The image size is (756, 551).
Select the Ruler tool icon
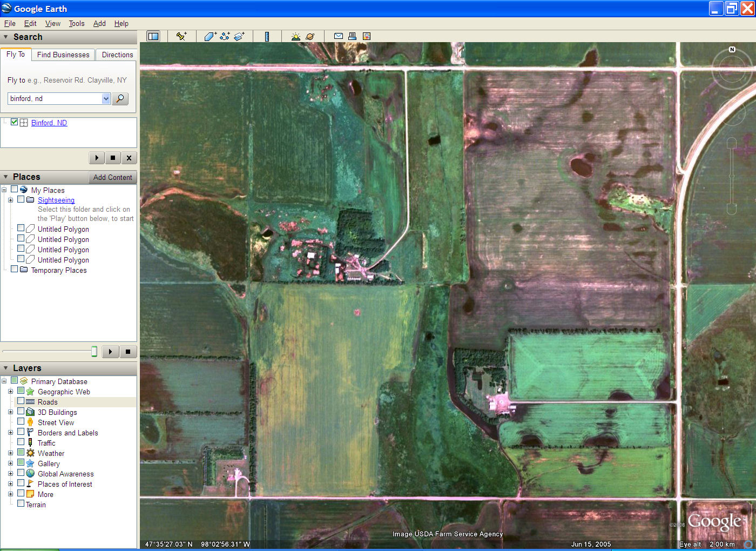point(267,36)
